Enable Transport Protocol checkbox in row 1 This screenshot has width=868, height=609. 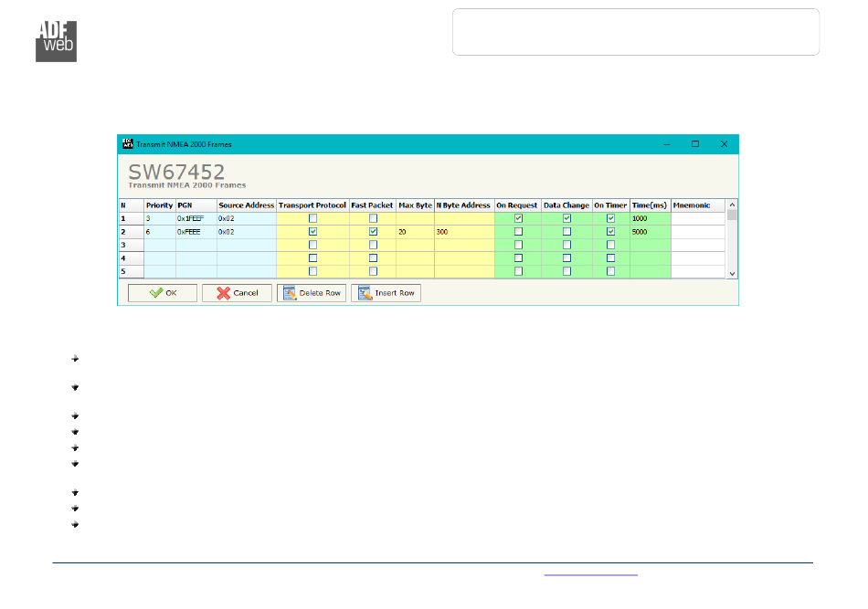coord(312,219)
